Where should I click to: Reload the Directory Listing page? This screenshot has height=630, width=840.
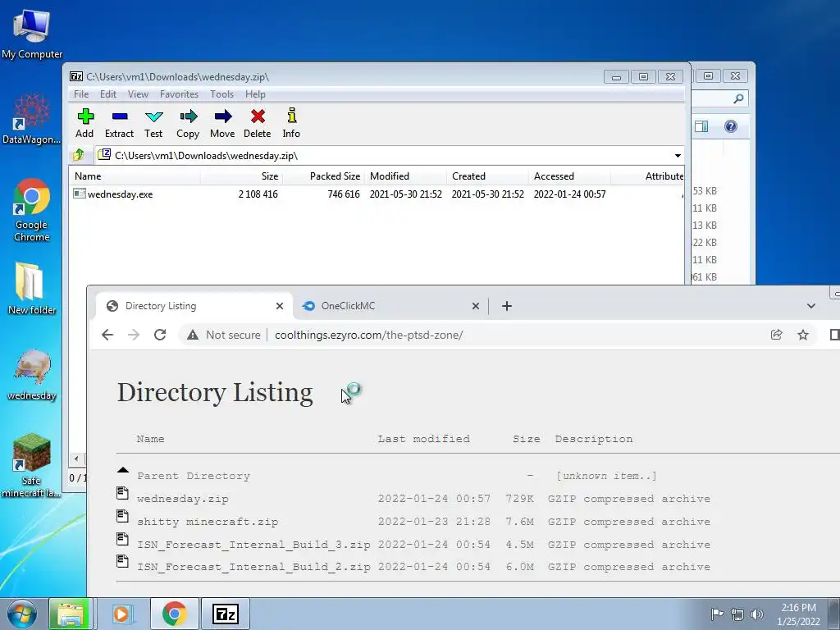tap(160, 335)
